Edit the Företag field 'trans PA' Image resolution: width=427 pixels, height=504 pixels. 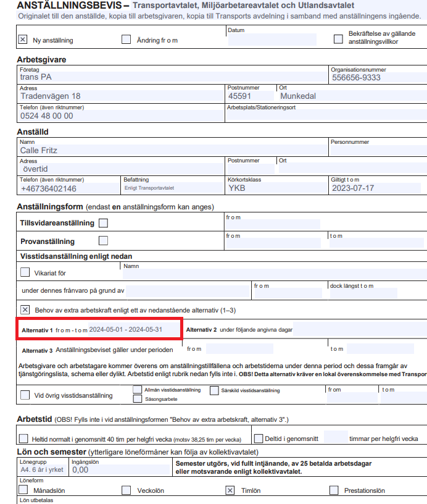[173, 77]
